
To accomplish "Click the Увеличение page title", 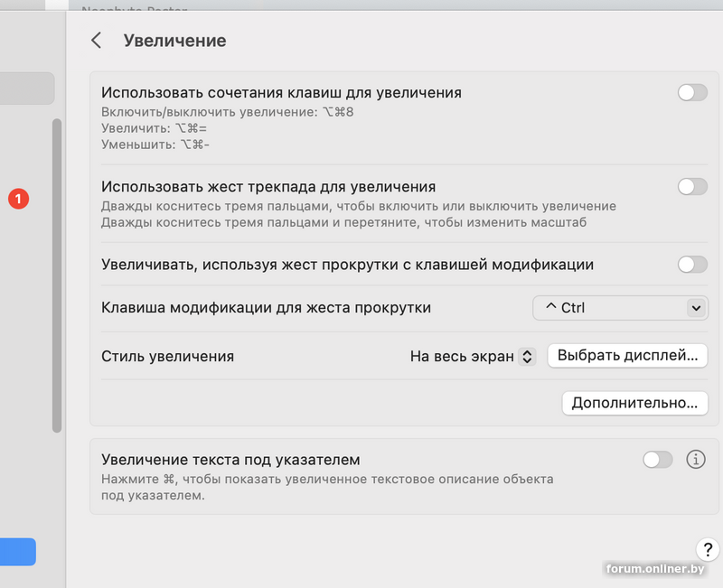I will point(174,41).
